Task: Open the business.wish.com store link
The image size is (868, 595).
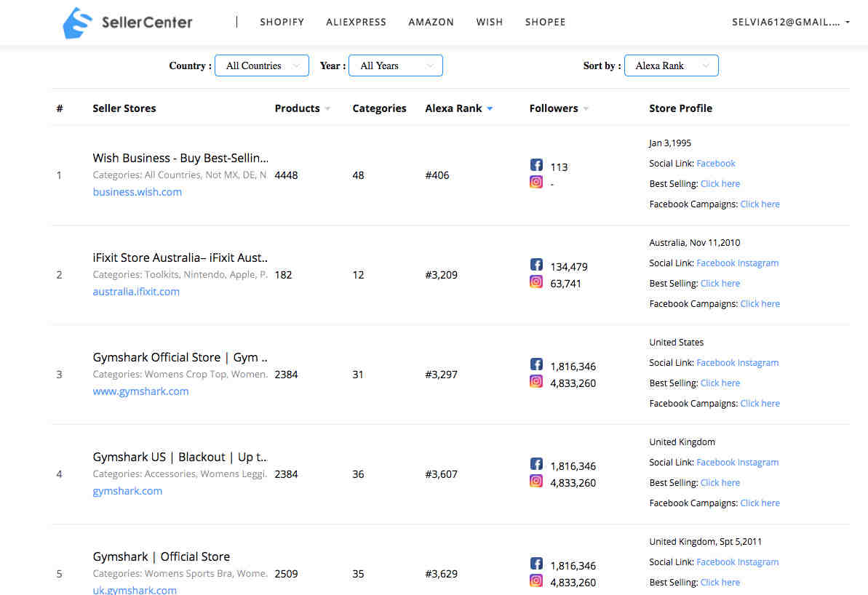Action: 138,192
